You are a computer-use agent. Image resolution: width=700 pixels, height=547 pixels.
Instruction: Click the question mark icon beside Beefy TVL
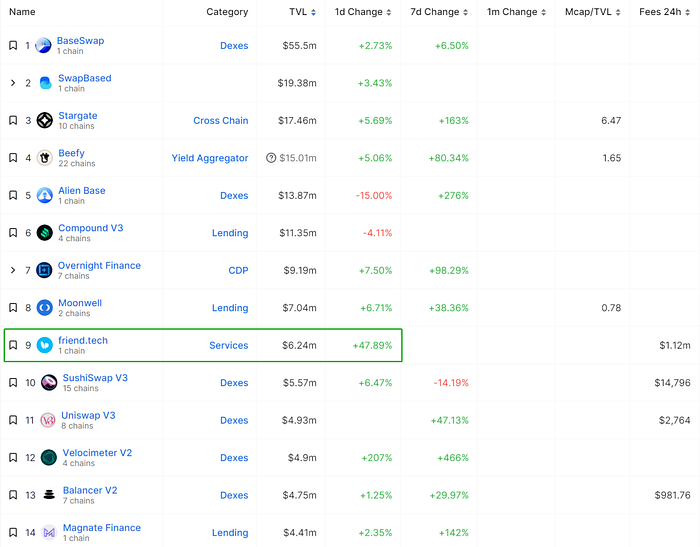tap(270, 158)
